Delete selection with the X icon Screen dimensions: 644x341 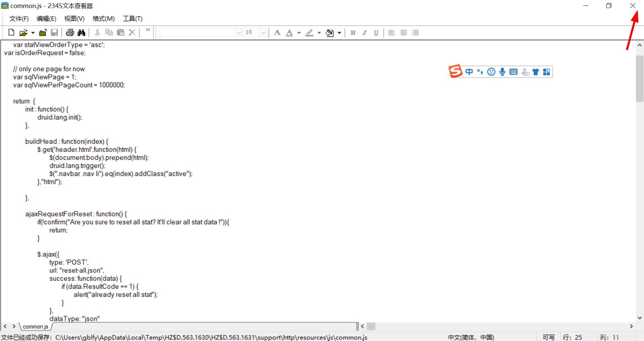132,33
